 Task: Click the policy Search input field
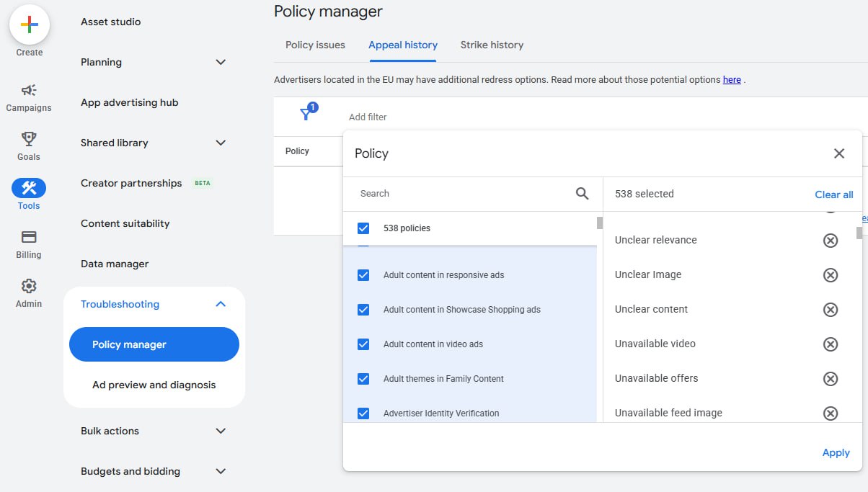coord(461,194)
